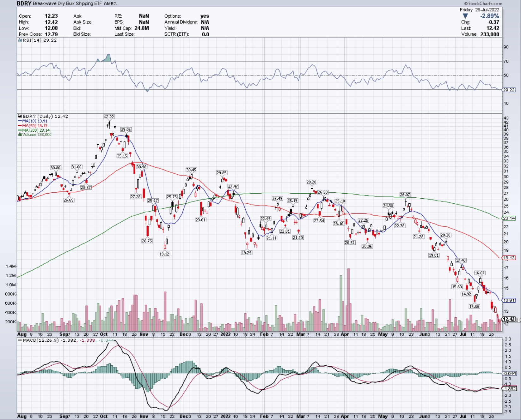Click the Mkt Cap value 24.8M
Screen dimensions: 521x420
[x=142, y=28]
